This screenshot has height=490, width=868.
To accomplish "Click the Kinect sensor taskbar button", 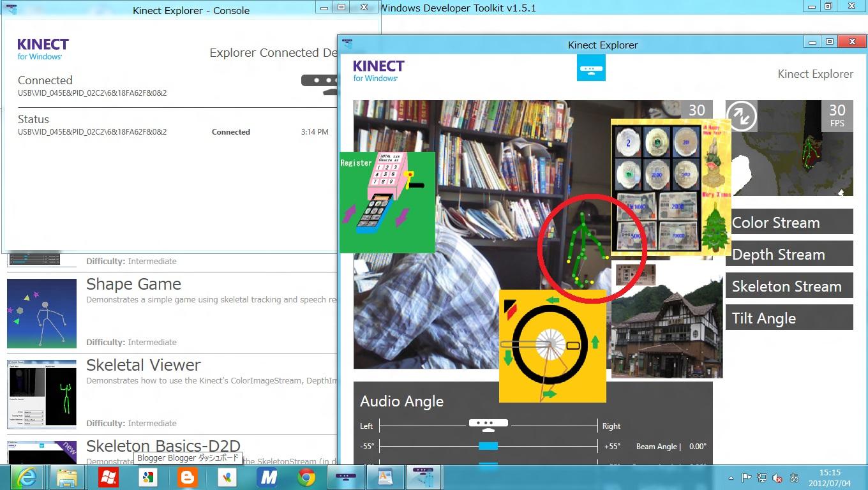I will [x=346, y=477].
